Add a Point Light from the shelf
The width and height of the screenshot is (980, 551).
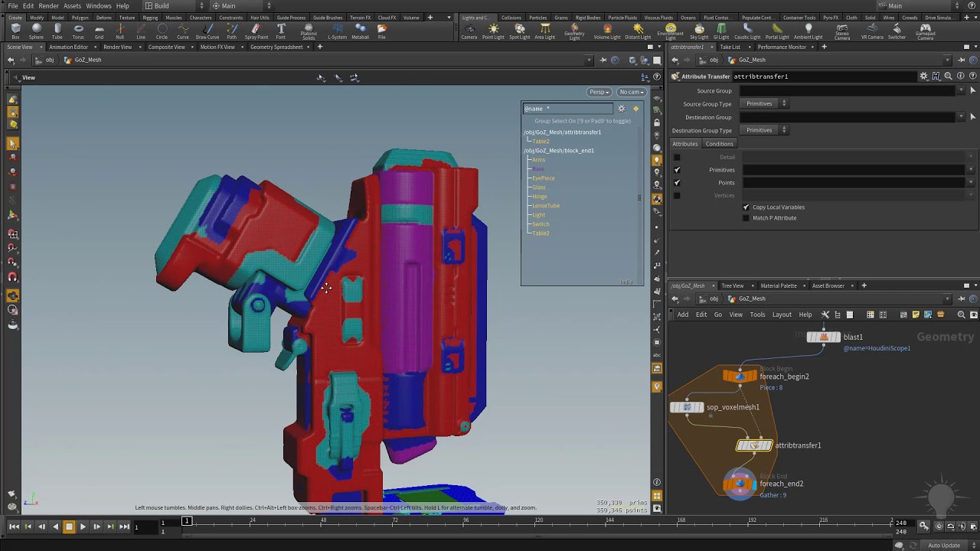pyautogui.click(x=493, y=31)
